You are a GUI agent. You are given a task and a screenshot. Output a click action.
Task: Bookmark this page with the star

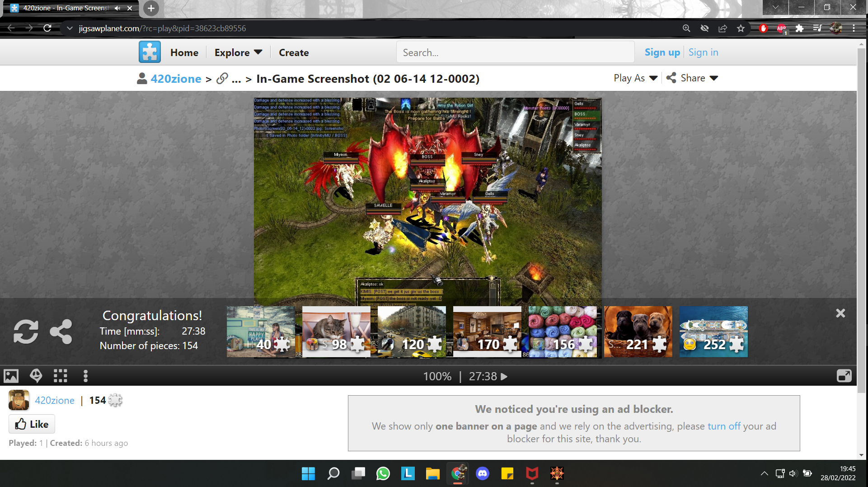pyautogui.click(x=741, y=28)
